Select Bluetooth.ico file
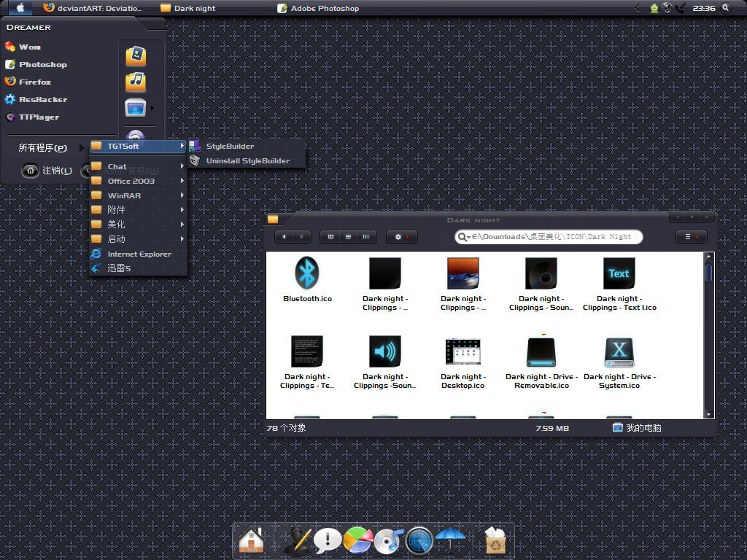Viewport: 747px width, 560px height. point(307,279)
